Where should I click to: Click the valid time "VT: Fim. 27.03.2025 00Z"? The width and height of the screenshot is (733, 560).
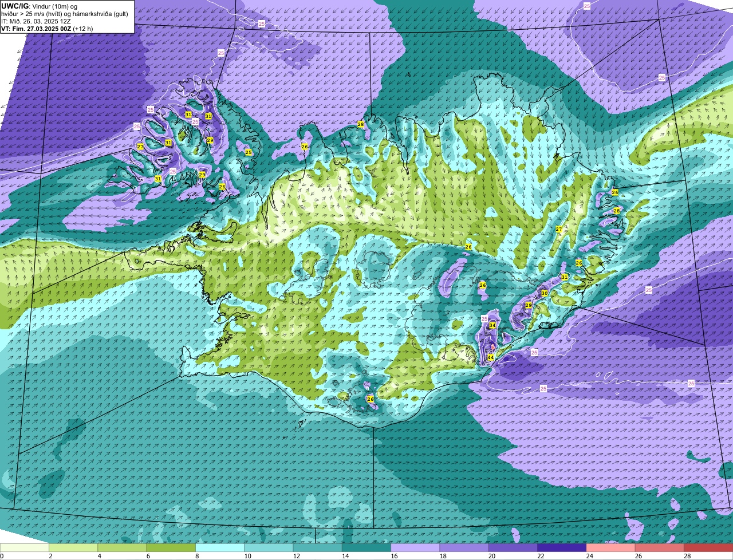[36, 28]
